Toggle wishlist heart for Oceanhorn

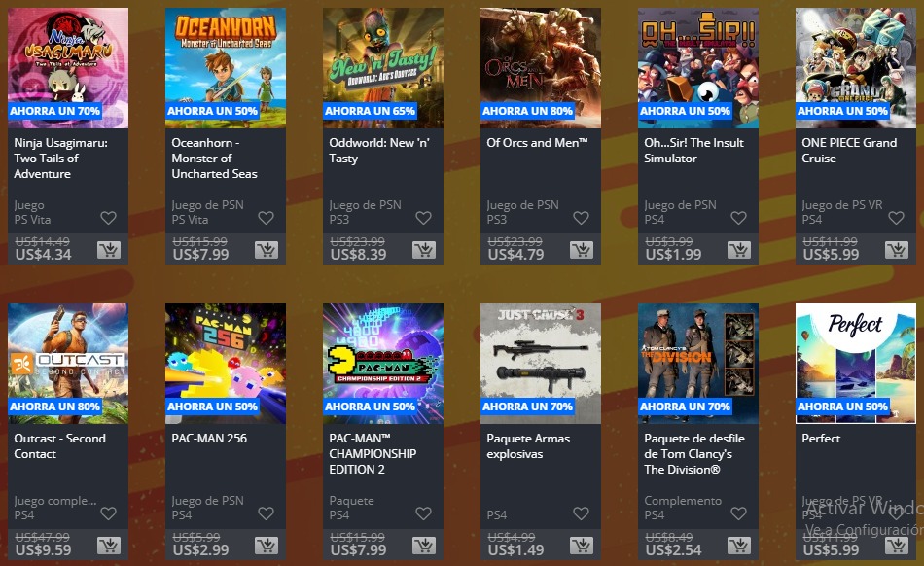click(x=267, y=218)
